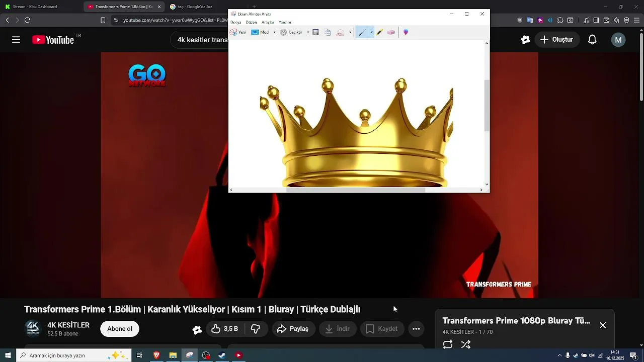Copy the snip using the copy icon
This screenshot has width=644, height=362.
[x=328, y=32]
